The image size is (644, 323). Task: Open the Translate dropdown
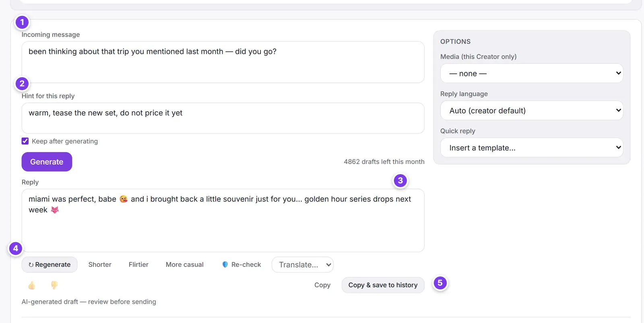[x=303, y=265]
